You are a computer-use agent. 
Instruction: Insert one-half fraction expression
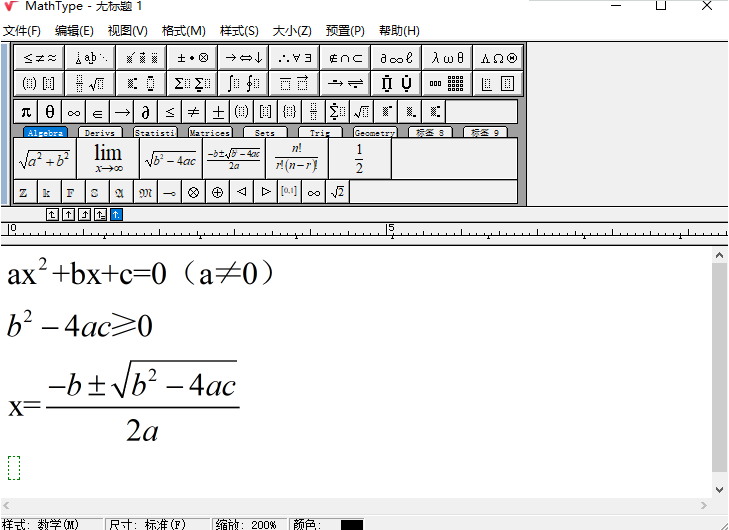click(x=360, y=159)
